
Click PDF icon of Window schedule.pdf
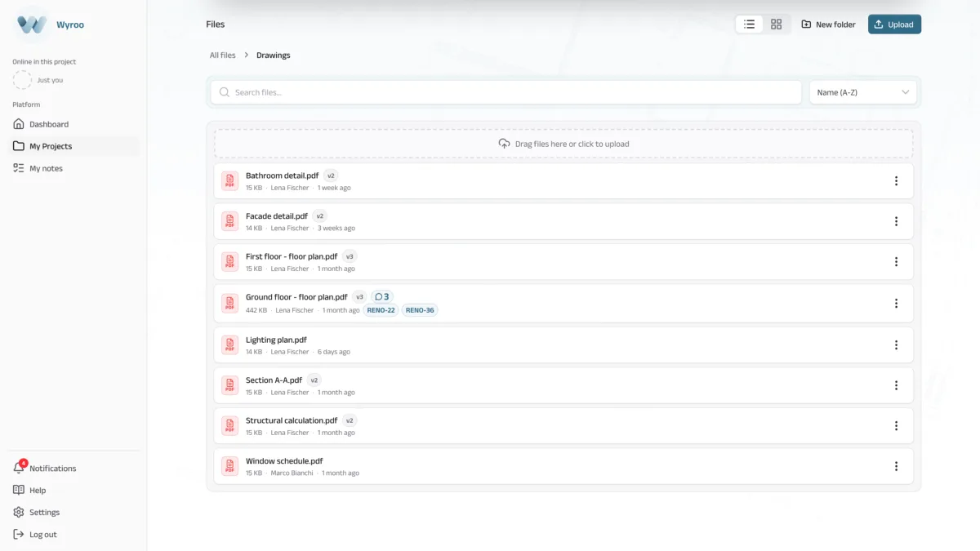click(230, 466)
